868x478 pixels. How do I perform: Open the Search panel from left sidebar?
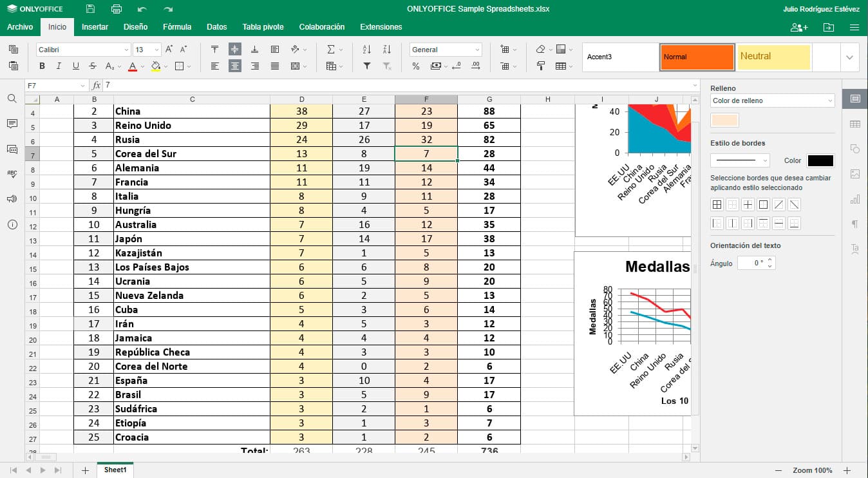(x=12, y=99)
